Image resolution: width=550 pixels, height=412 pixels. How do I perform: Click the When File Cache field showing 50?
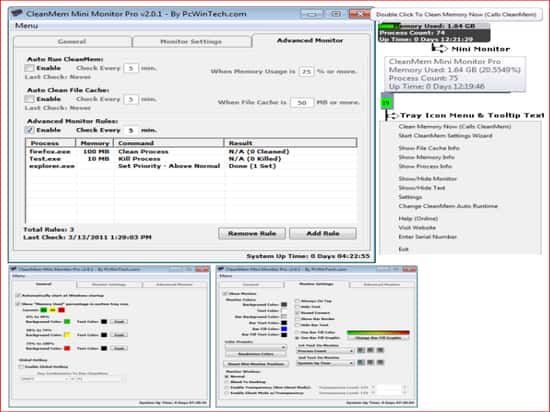302,103
